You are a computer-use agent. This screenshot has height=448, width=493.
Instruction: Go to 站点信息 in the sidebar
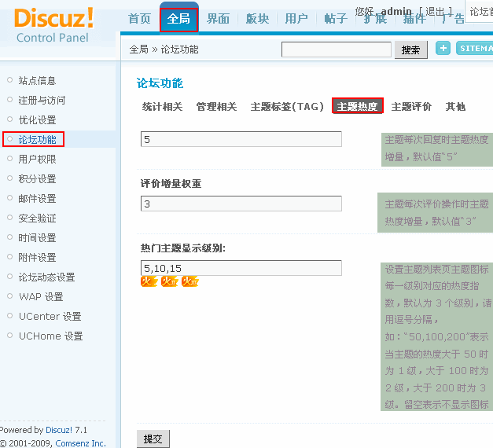[37, 81]
